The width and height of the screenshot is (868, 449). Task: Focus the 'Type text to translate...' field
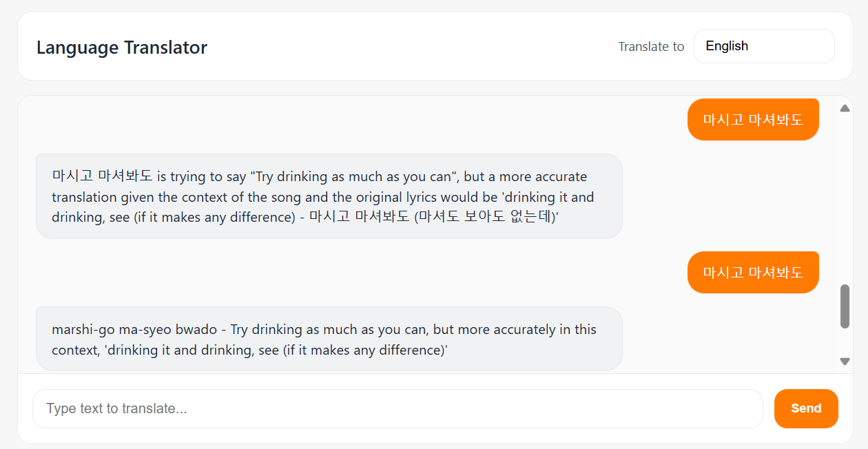(397, 408)
